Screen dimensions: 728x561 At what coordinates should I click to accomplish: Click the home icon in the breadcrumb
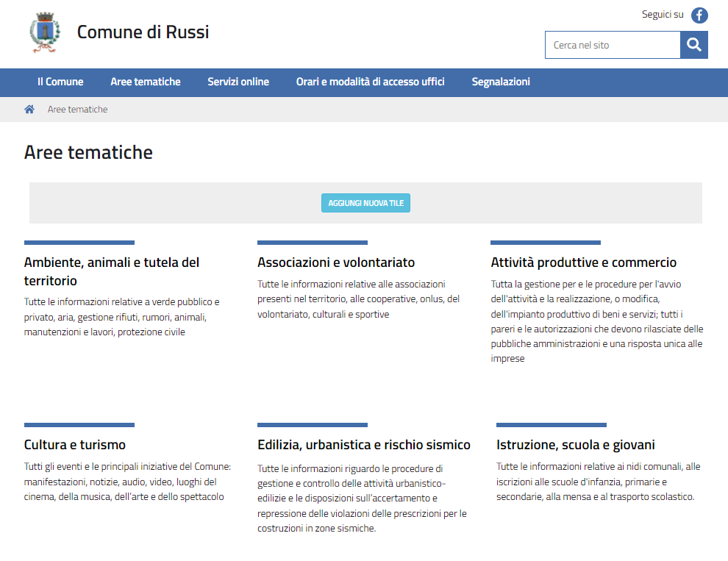(29, 110)
